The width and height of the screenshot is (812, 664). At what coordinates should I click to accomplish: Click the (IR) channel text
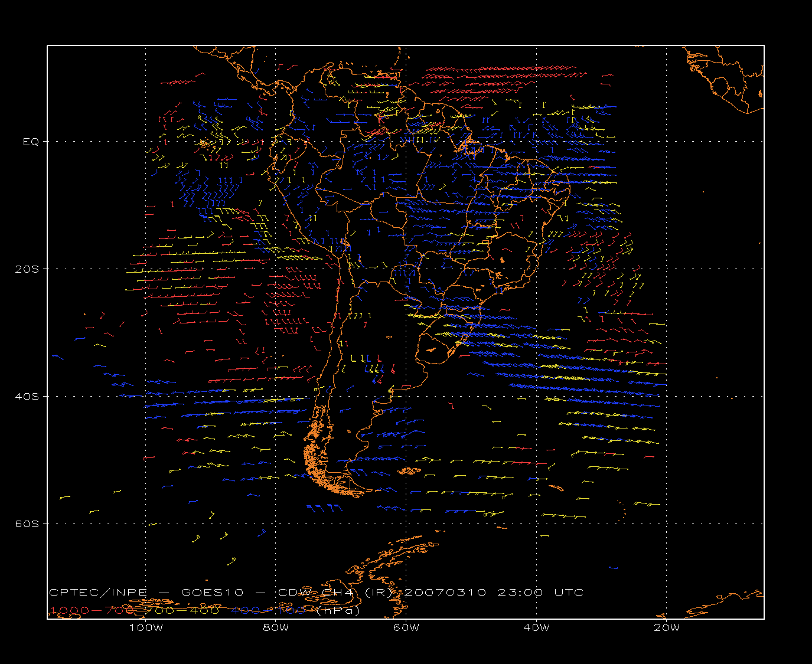(379, 593)
